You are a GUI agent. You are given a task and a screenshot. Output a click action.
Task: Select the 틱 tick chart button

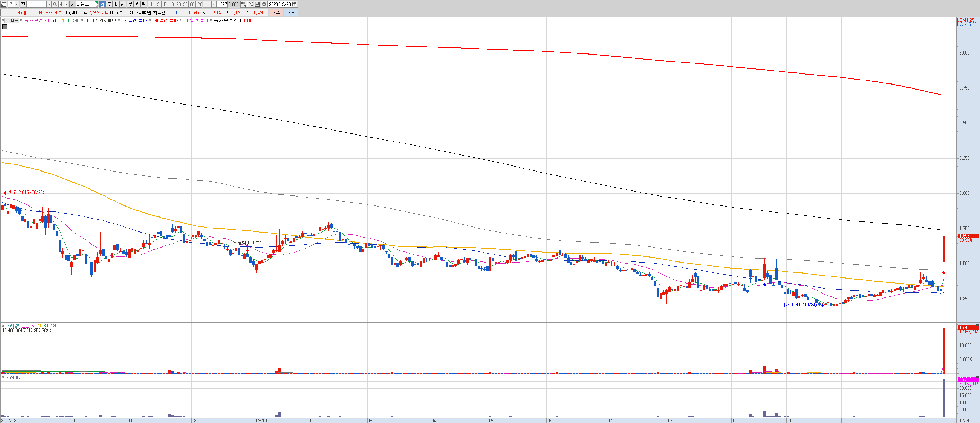tap(144, 4)
